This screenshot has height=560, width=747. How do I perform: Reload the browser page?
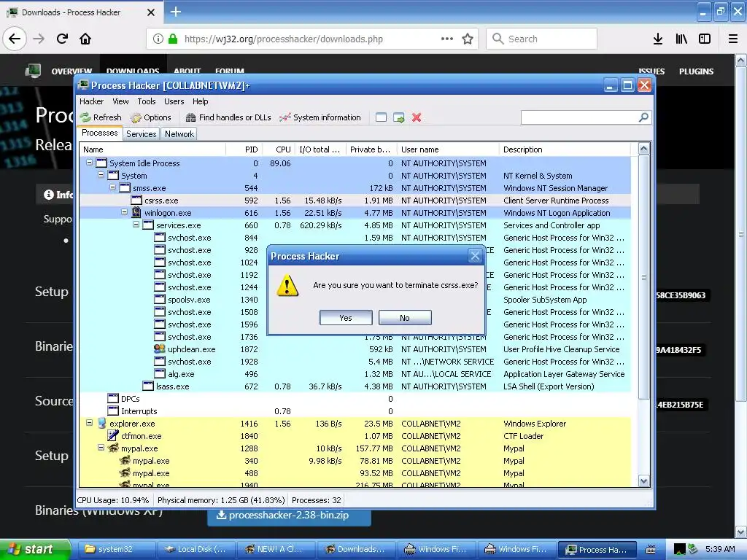tap(62, 39)
